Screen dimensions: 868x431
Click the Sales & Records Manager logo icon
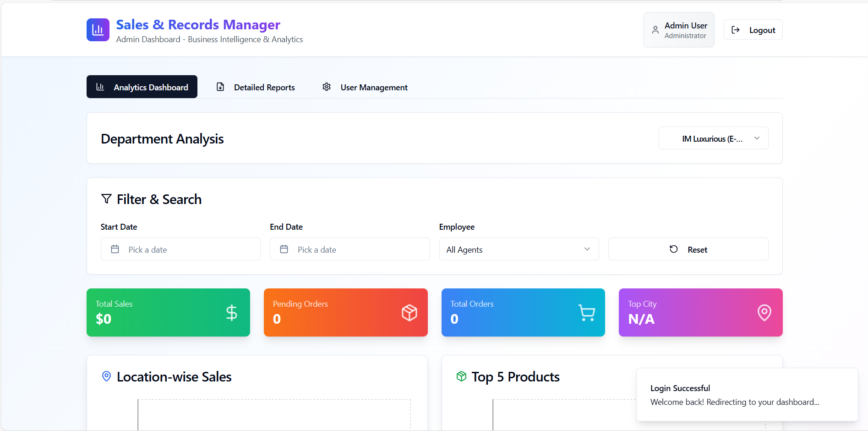click(98, 30)
